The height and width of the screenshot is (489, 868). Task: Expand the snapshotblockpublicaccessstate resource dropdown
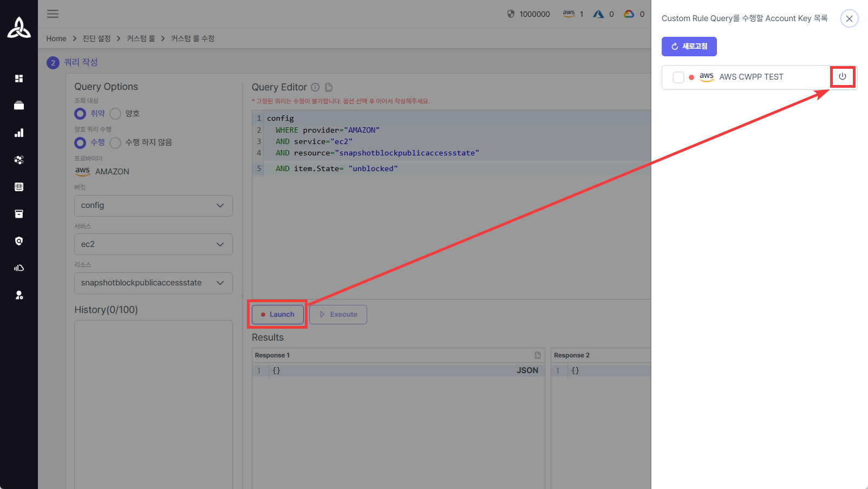(153, 283)
